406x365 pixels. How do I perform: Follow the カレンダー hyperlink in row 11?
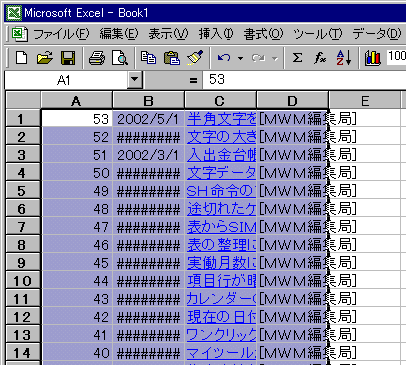[221, 299]
